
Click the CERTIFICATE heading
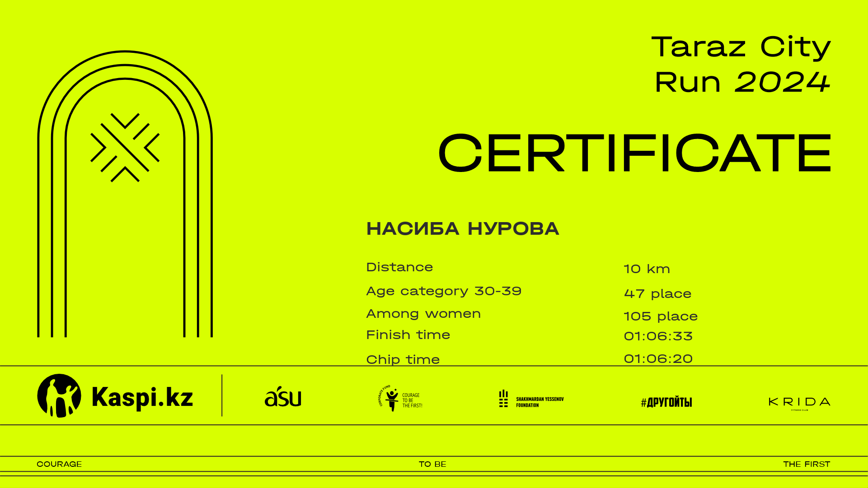(x=634, y=153)
